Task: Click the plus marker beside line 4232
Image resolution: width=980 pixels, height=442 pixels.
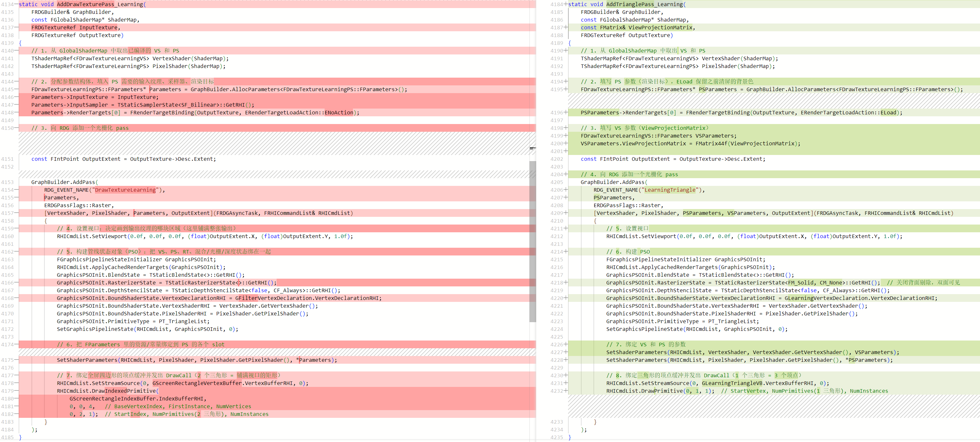Action: pyautogui.click(x=566, y=390)
